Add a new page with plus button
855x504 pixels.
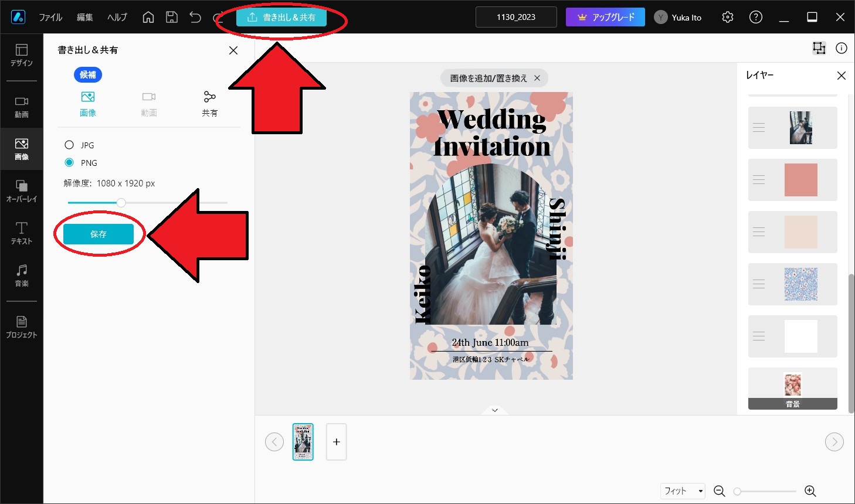[337, 442]
